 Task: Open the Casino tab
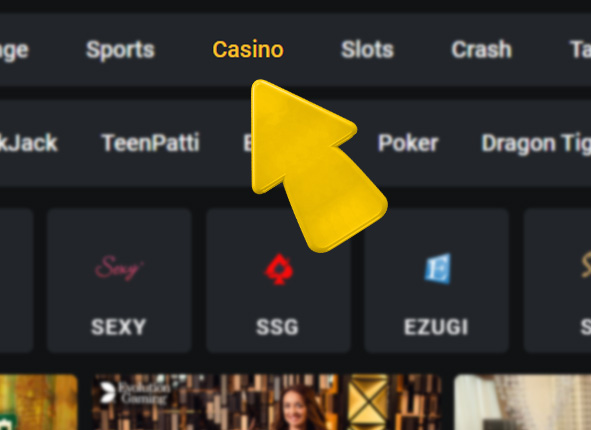pyautogui.click(x=248, y=49)
